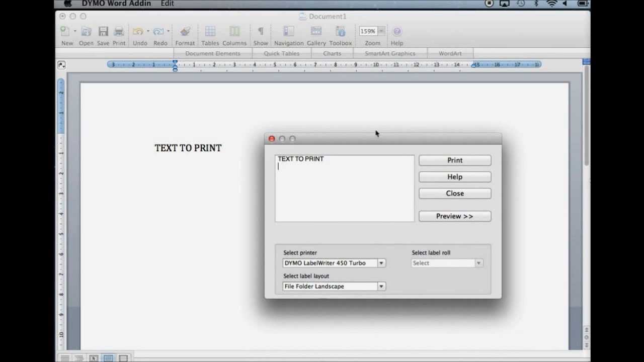Viewport: 644px width, 362px height.
Task: Click the New document toolbar icon
Action: (x=65, y=31)
